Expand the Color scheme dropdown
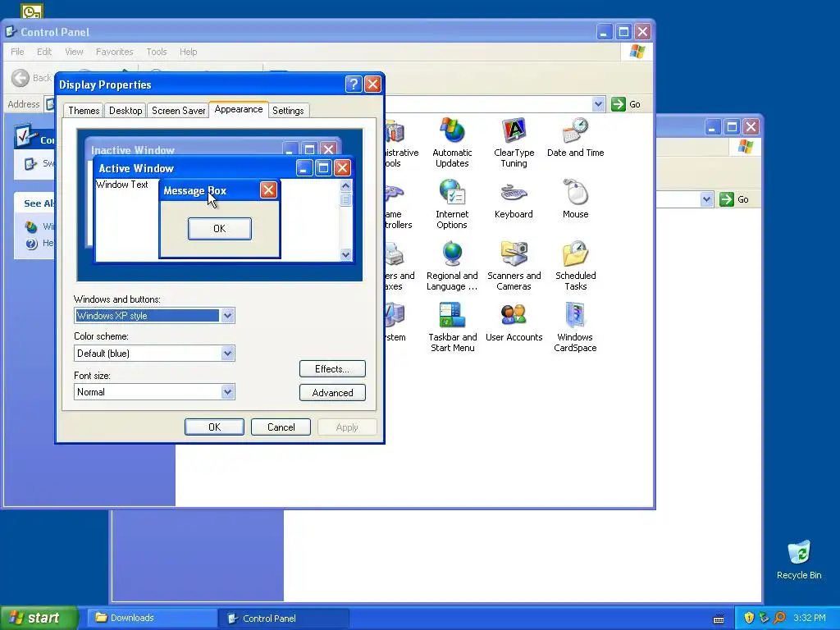The width and height of the screenshot is (840, 630). (227, 353)
